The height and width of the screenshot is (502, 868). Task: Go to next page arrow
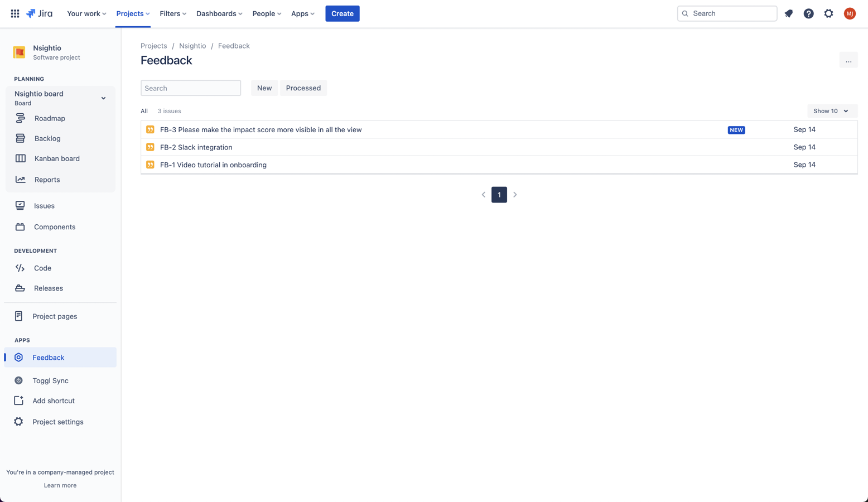tap(515, 195)
